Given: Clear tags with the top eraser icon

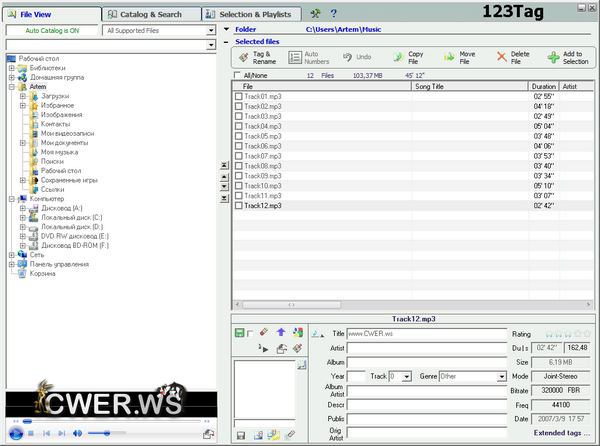Looking at the screenshot, I should pos(264,332).
